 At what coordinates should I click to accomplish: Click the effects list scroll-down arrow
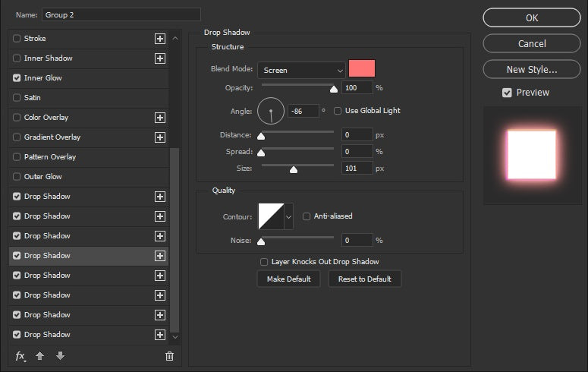[175, 337]
